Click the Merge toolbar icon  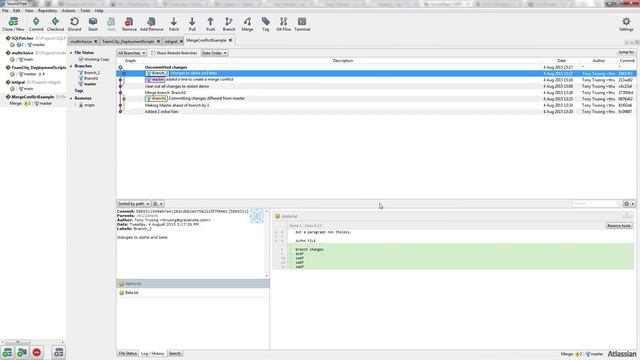(247, 24)
